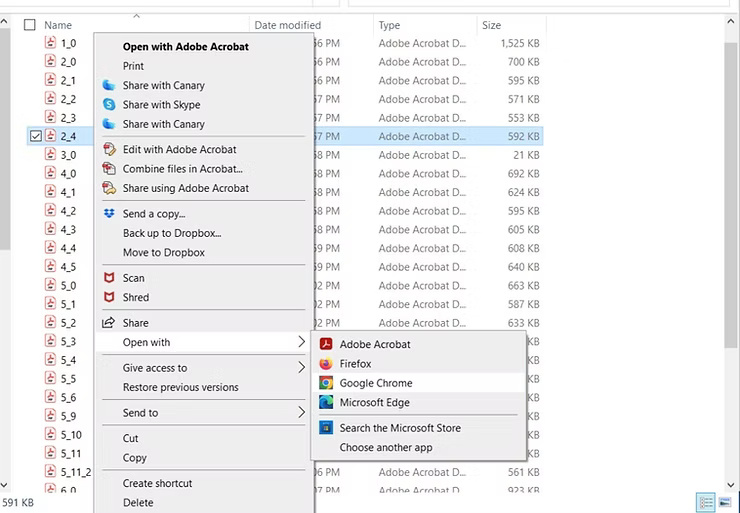Choose Back up to Dropbox
Viewport: 740px width, 513px height.
[x=172, y=233]
